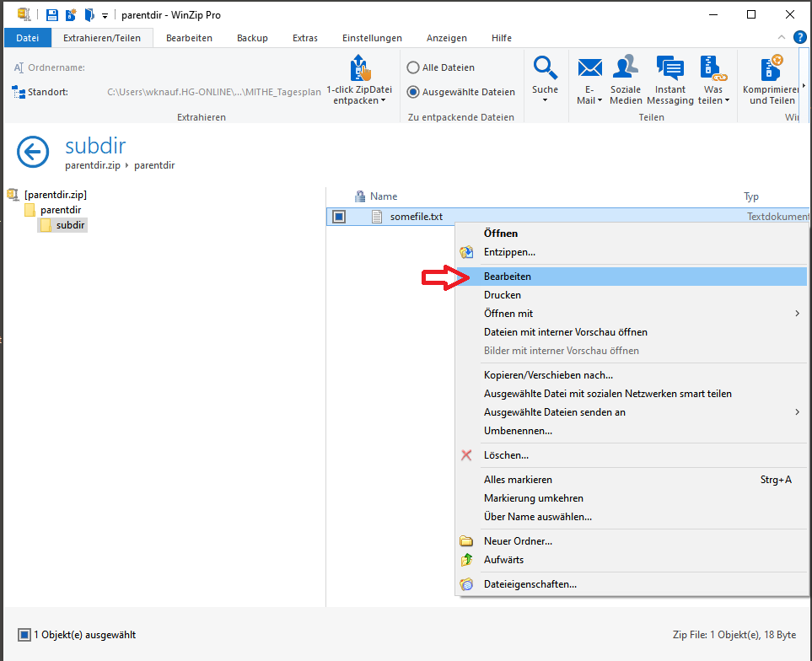Click the parentdir.zip breadcrumb
Viewport: 812px width, 661px height.
click(x=93, y=165)
